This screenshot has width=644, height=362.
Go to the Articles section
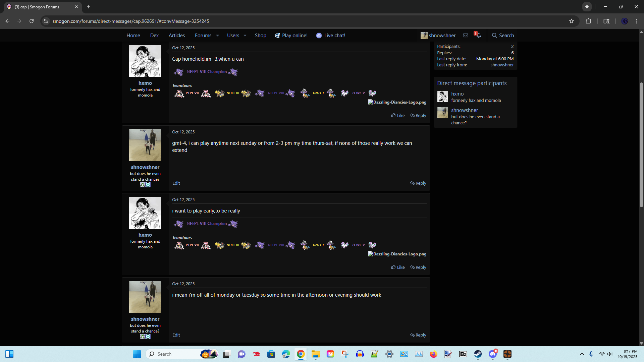(x=176, y=36)
